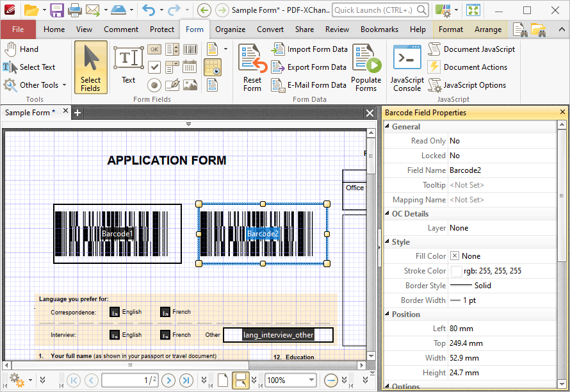
Task: Open dropdown arrow next to highlight fields icon
Action: tap(225, 49)
